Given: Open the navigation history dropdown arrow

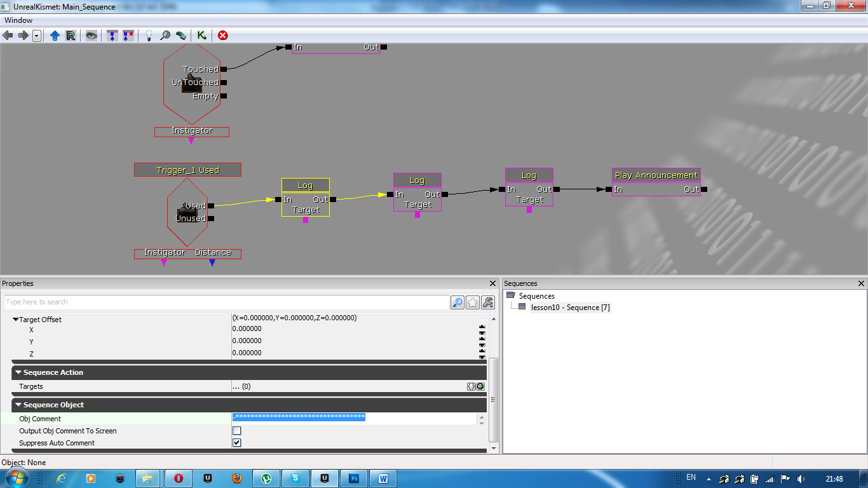Looking at the screenshot, I should (37, 36).
